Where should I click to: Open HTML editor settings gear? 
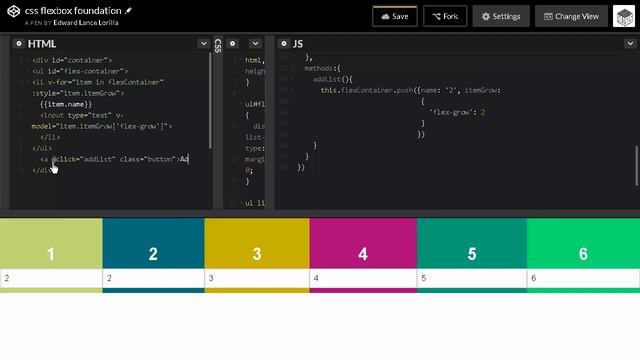pos(19,43)
